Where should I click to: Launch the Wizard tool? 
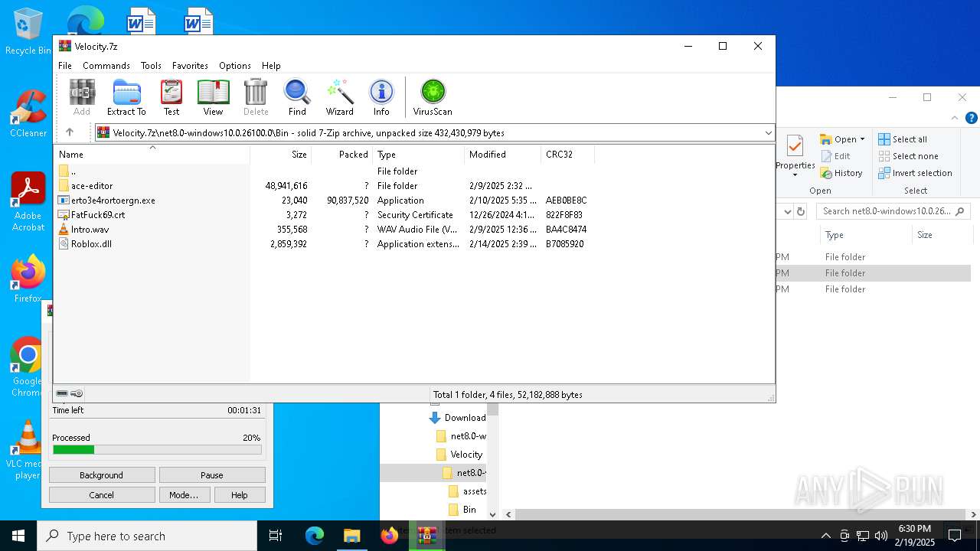(x=339, y=97)
